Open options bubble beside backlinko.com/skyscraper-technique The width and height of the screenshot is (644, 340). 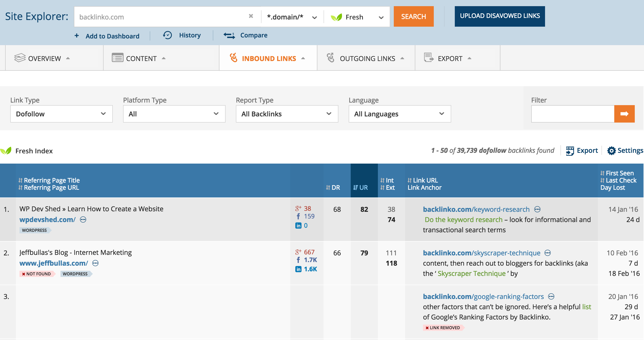tap(548, 253)
